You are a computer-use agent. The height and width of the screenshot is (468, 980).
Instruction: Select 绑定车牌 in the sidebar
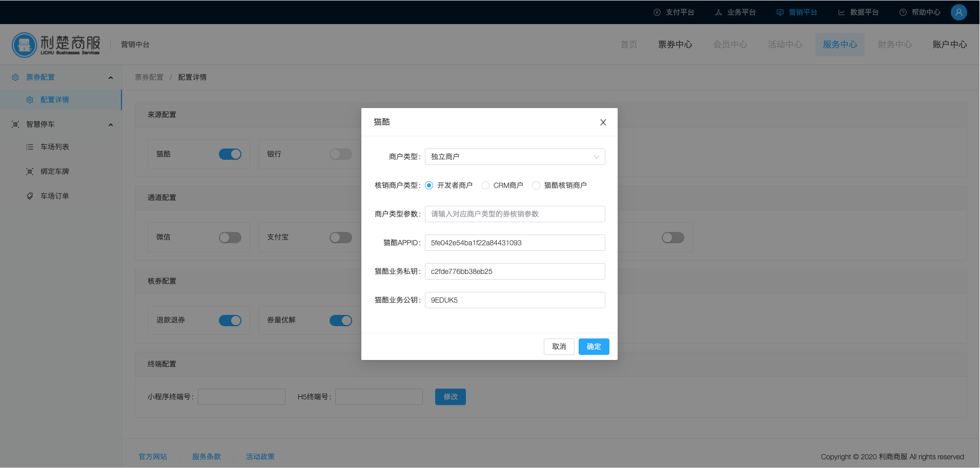click(x=55, y=172)
